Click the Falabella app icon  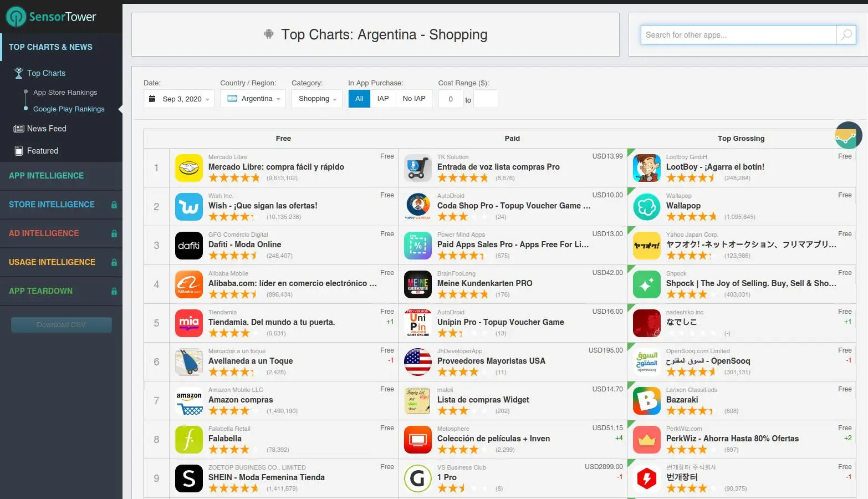189,440
